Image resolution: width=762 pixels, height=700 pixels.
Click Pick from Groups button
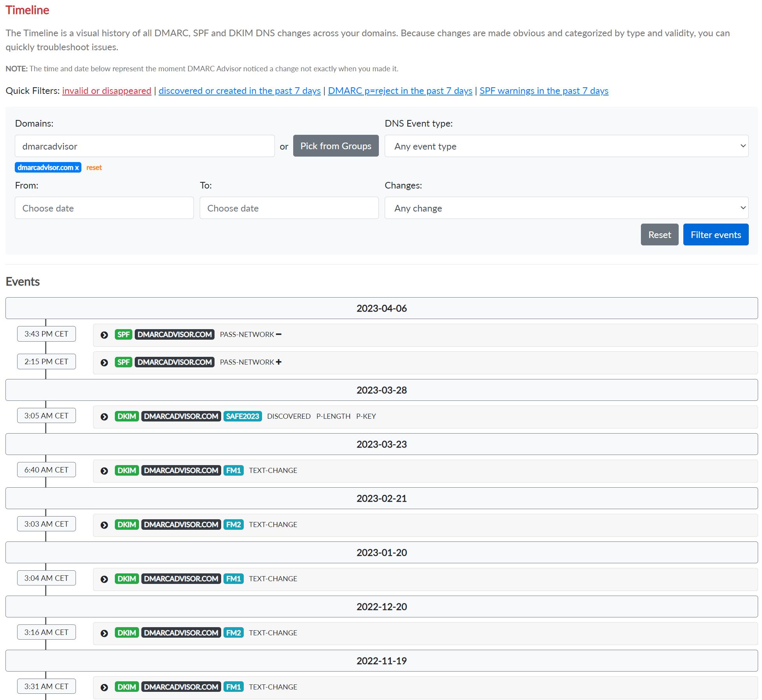click(335, 146)
